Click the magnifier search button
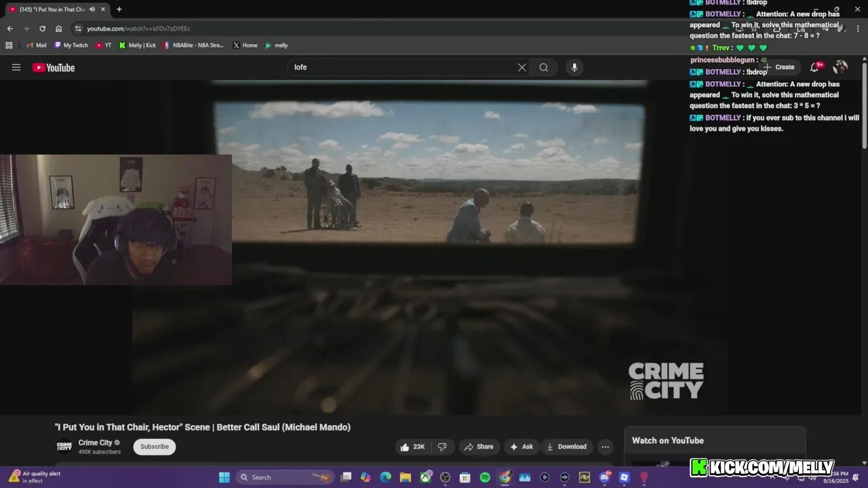 click(544, 67)
